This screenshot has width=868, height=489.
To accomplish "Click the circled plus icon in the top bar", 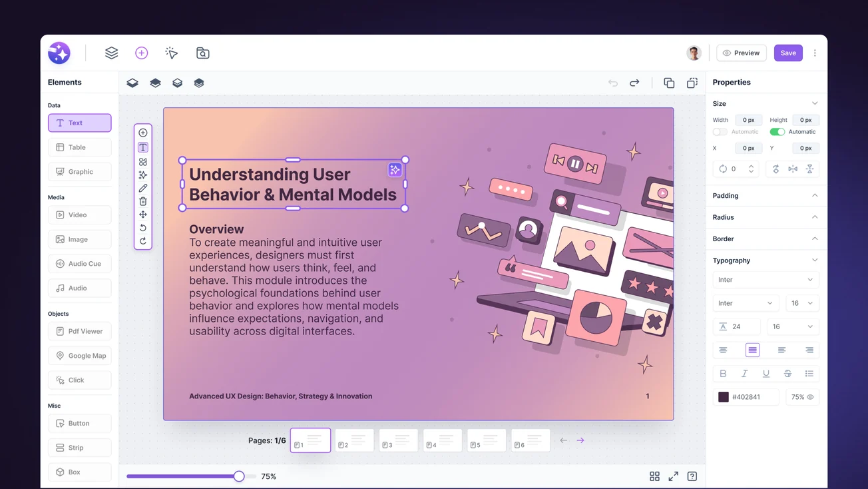I will coord(141,53).
